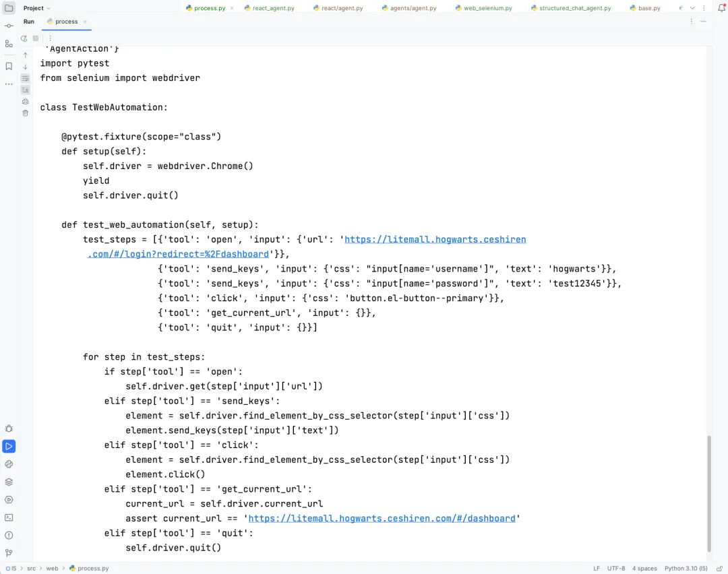Image resolution: width=728 pixels, height=574 pixels.
Task: Open the litemall login redirect URL link
Action: (435, 240)
